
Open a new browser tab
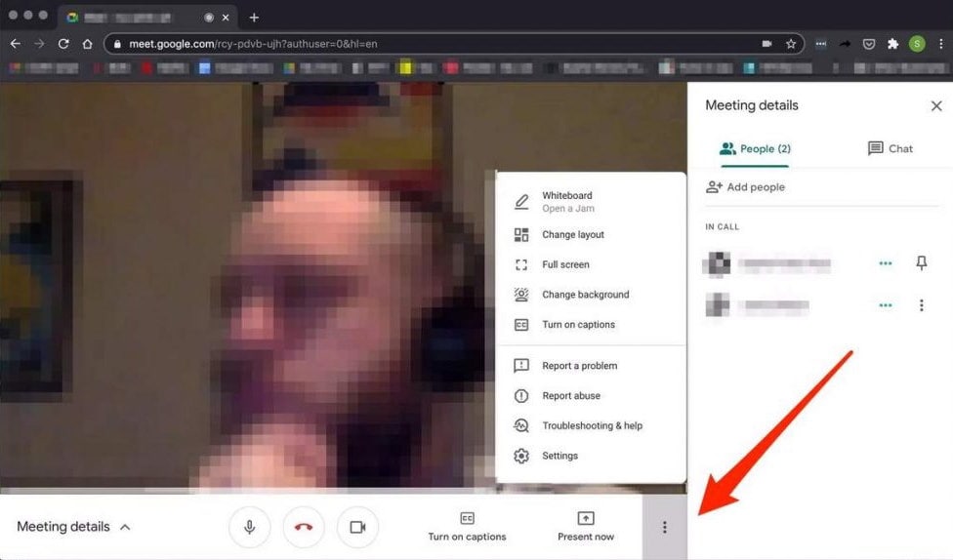coord(254,18)
